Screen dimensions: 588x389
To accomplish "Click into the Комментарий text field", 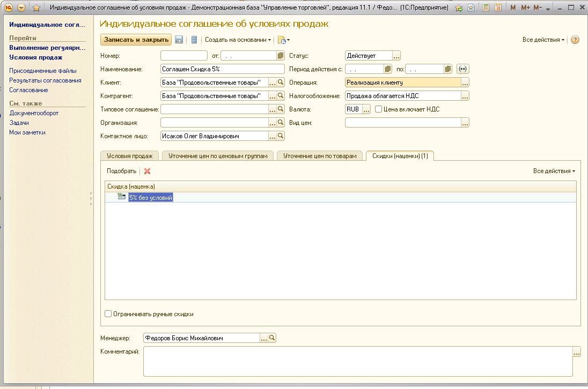I will 357,361.
